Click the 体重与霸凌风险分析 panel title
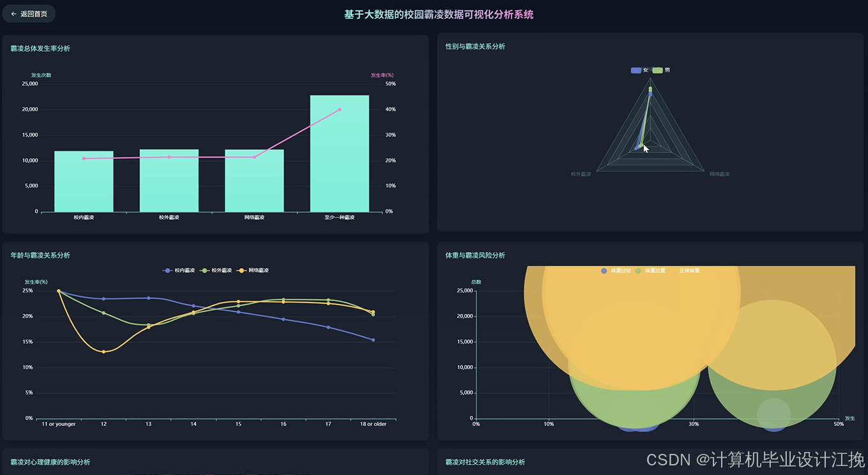Viewport: 868px width, 475px height. pos(475,255)
